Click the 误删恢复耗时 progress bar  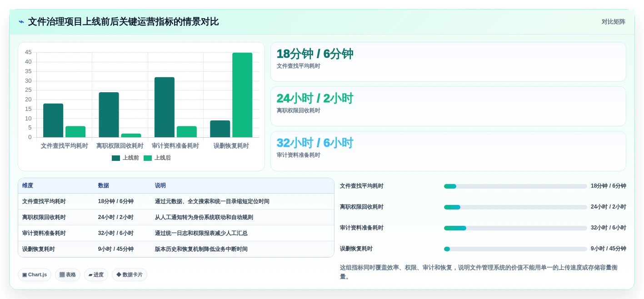click(x=515, y=249)
